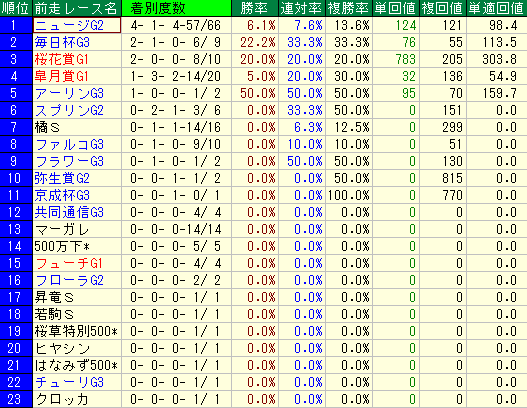Sort by the 勝率 column header
This screenshot has height=408, width=527.
[255, 8]
